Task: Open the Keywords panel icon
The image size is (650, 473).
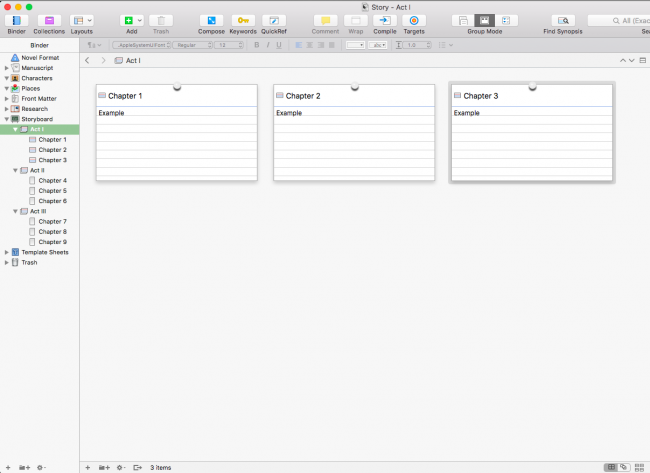Action: pyautogui.click(x=243, y=20)
